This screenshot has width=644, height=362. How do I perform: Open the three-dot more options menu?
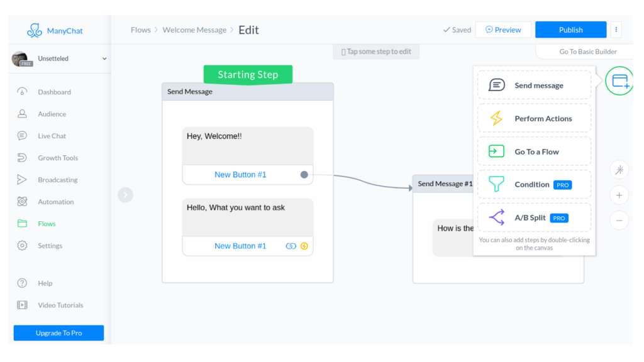click(616, 30)
